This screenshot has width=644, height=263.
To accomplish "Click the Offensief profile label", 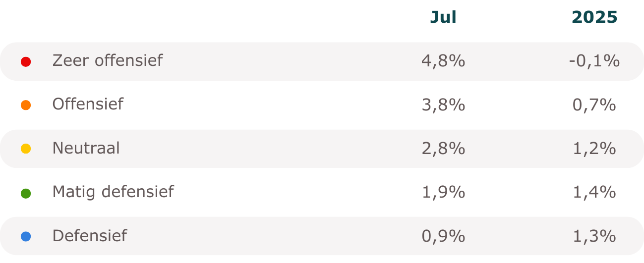I will (88, 104).
